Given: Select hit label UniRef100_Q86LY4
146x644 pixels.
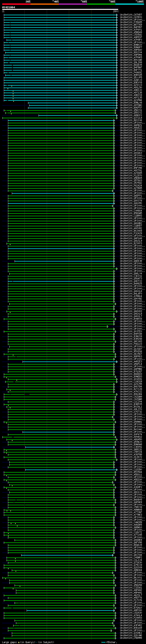Looking at the screenshot, I should tap(131, 273).
